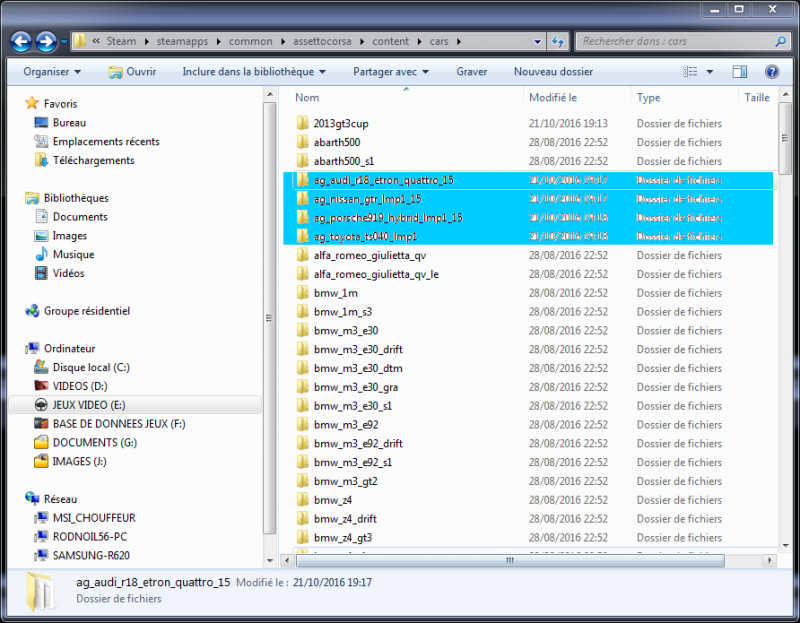Image resolution: width=800 pixels, height=623 pixels.
Task: Click the search magnifier icon
Action: (x=780, y=41)
